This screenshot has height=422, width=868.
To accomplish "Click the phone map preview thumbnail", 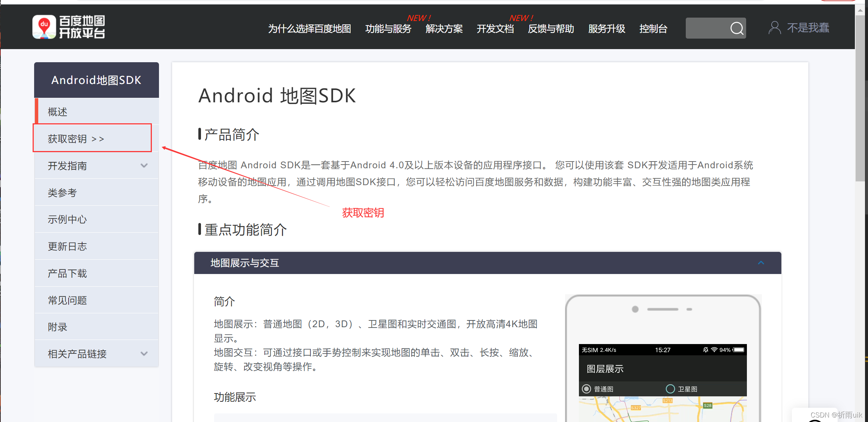I will point(663,409).
